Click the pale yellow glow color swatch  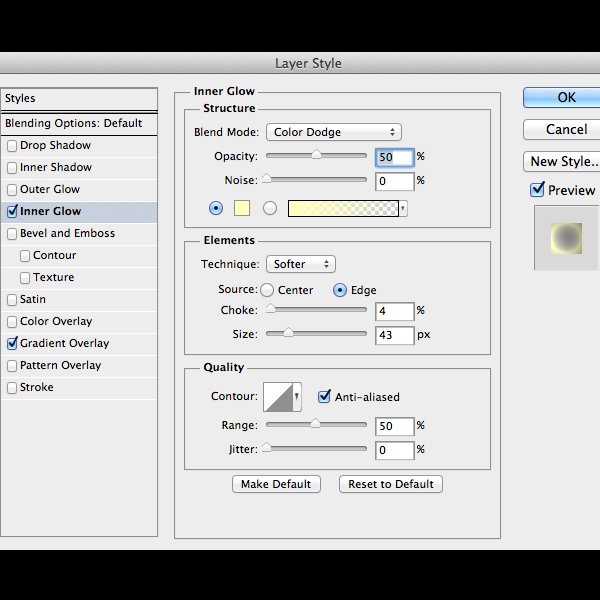click(242, 209)
